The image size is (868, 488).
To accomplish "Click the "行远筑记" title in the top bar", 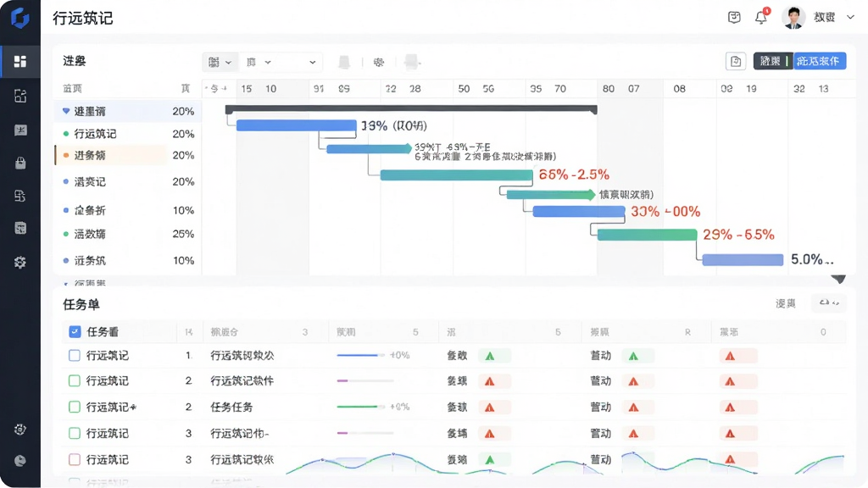I will [83, 19].
